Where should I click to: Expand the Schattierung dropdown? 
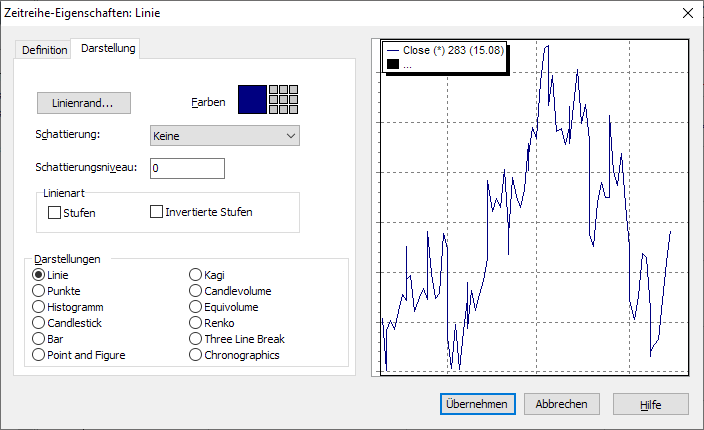[x=224, y=135]
